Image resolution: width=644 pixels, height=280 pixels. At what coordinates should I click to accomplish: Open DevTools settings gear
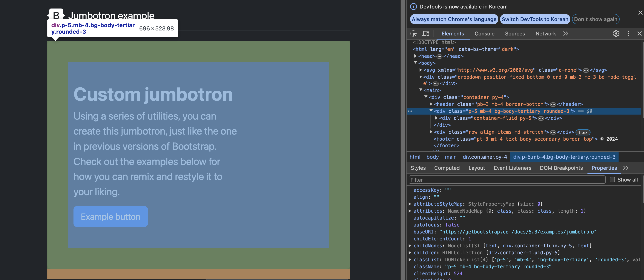[x=616, y=33]
